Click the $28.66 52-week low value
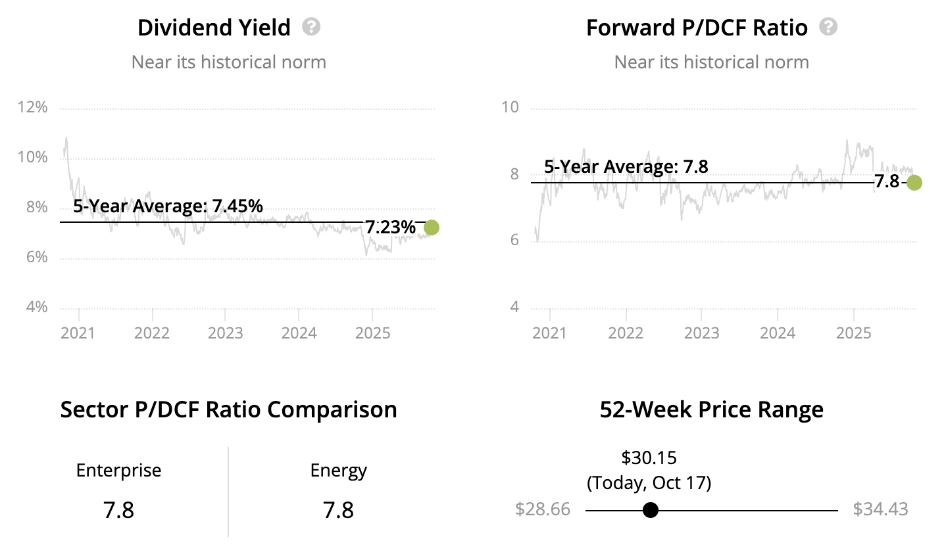Screen dimensions: 946x560 pyautogui.click(x=543, y=509)
